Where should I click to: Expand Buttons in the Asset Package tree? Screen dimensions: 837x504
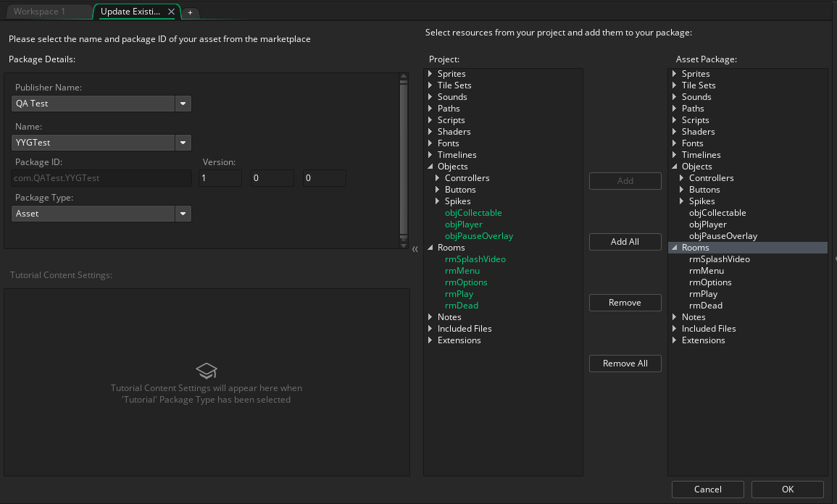(682, 189)
